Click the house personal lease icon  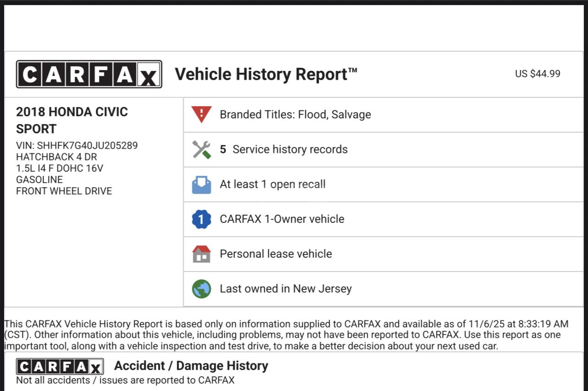pos(201,254)
